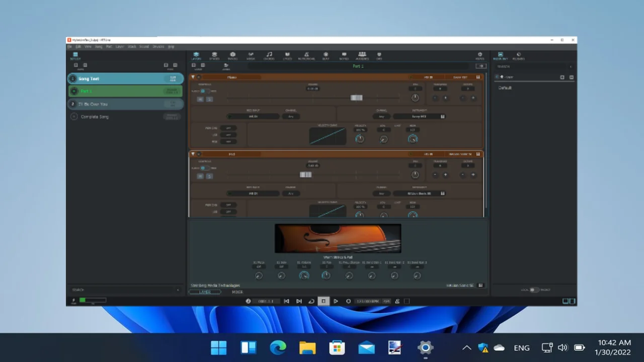
Task: Save Piano layer instrument preset icon
Action: click(443, 116)
